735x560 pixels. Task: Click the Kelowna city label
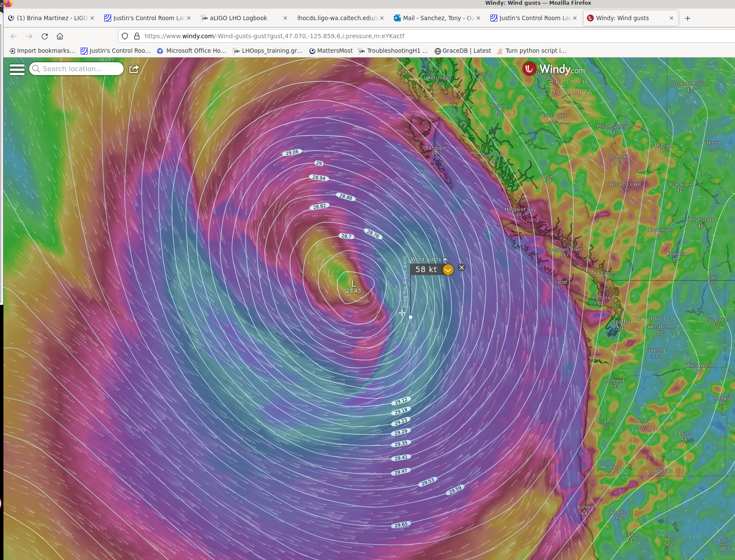tap(676, 257)
